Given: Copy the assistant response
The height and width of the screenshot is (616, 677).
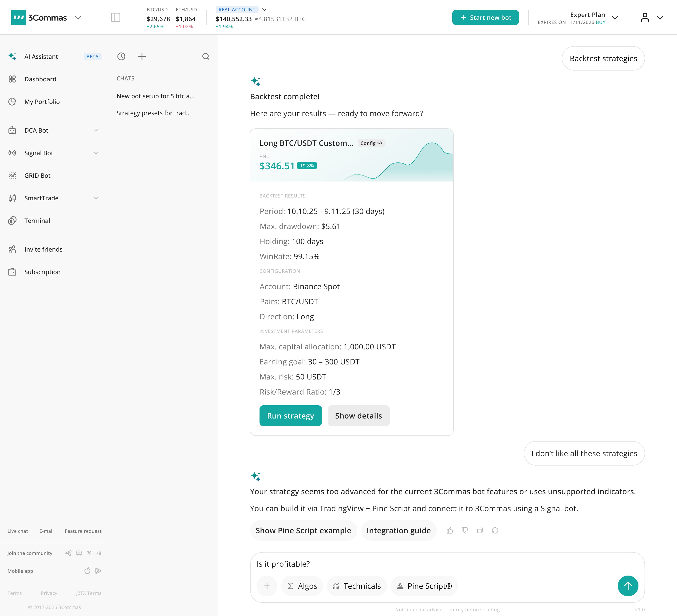Looking at the screenshot, I should point(480,530).
